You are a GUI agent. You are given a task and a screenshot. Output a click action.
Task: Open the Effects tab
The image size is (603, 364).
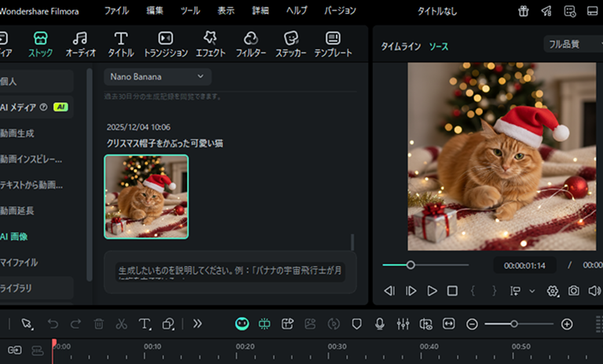coord(210,44)
